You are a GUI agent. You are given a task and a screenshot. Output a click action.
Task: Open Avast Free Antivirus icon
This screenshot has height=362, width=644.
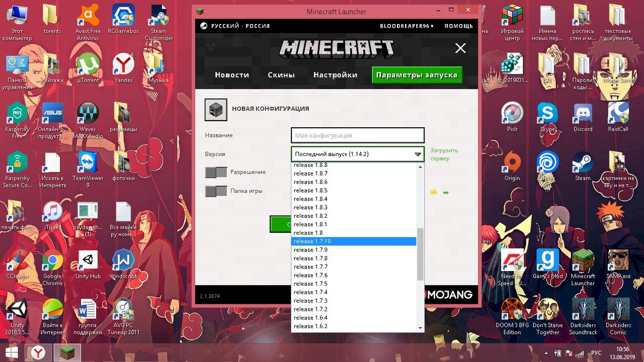click(88, 23)
